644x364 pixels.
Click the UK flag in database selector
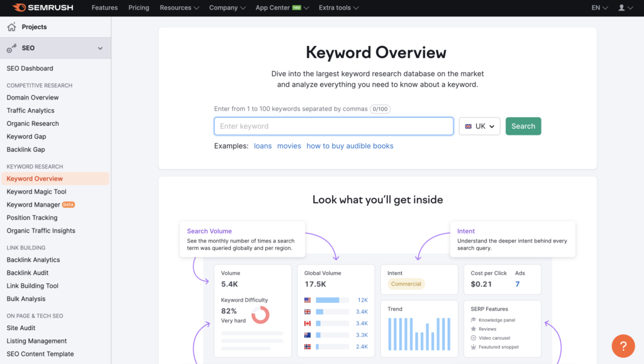[469, 126]
